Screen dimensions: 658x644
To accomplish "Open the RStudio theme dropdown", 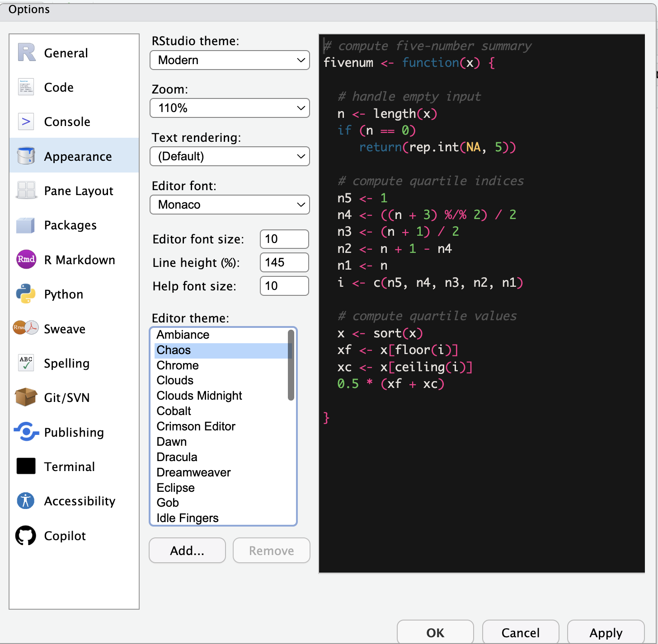I will (x=229, y=60).
